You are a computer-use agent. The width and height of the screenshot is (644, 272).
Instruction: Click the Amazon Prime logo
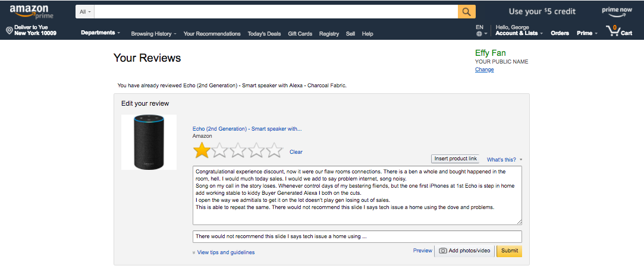[x=32, y=11]
